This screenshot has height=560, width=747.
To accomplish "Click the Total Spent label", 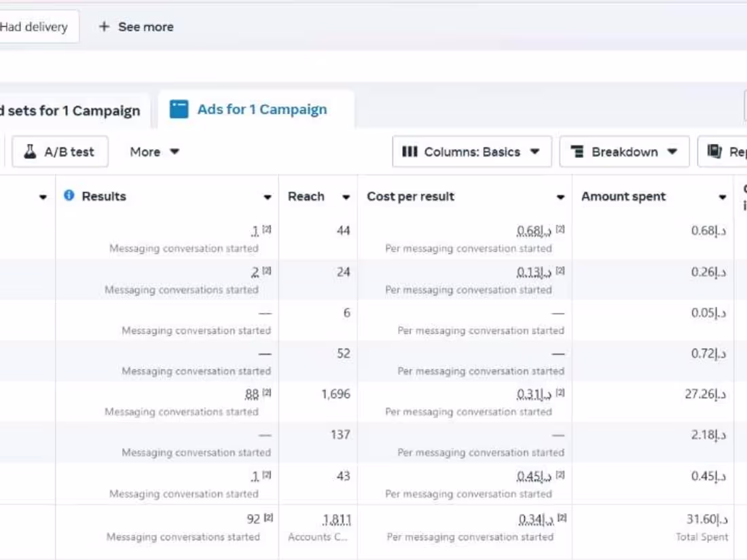I will [x=702, y=537].
